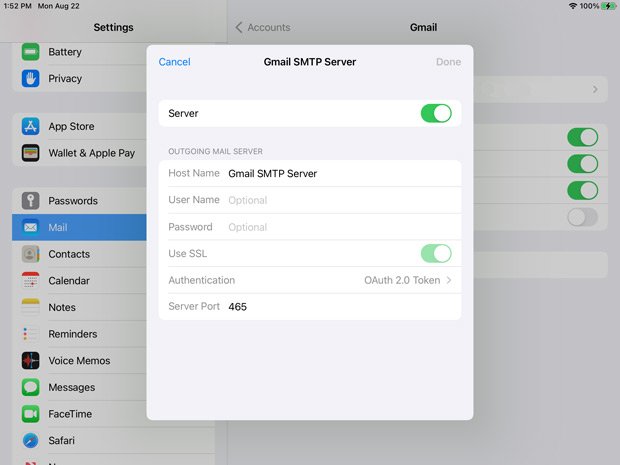Tap the Accounts back link
This screenshot has width=620, height=465.
click(269, 27)
